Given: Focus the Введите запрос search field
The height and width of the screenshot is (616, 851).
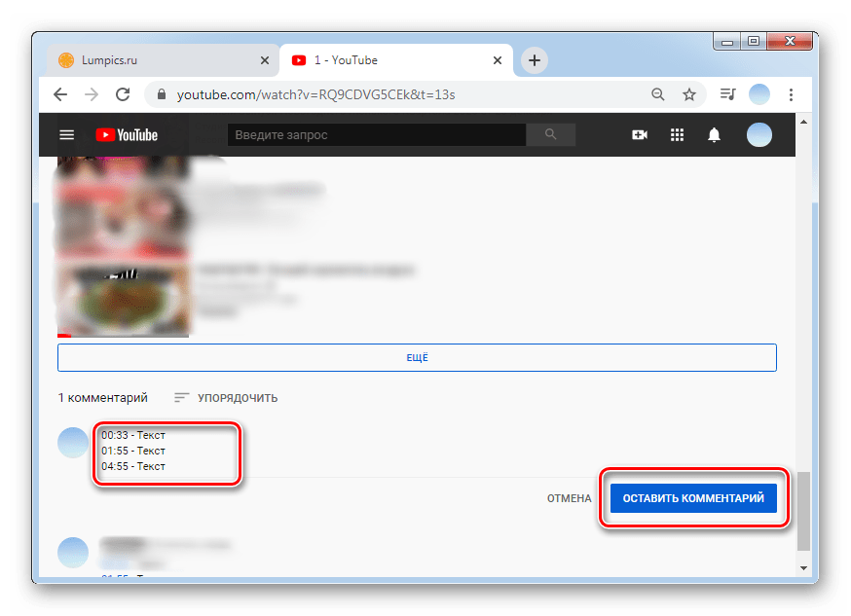Looking at the screenshot, I should coord(376,135).
